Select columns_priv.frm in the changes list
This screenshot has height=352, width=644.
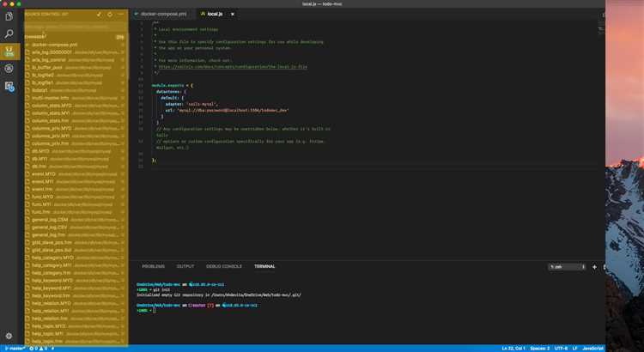76,143
